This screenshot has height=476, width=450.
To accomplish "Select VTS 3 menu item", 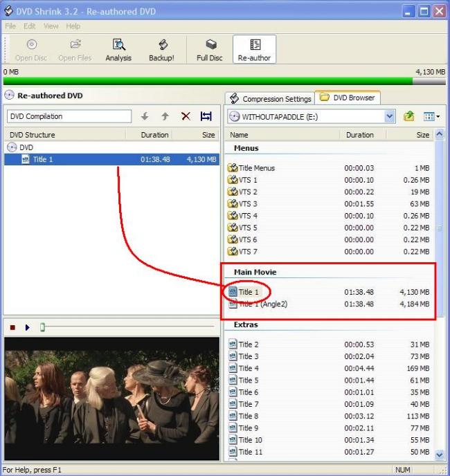I will click(242, 203).
